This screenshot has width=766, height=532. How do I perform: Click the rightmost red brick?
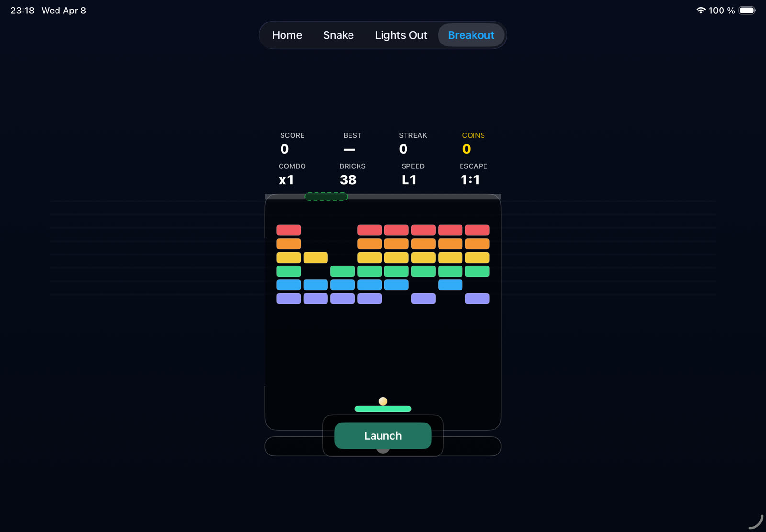pyautogui.click(x=477, y=230)
